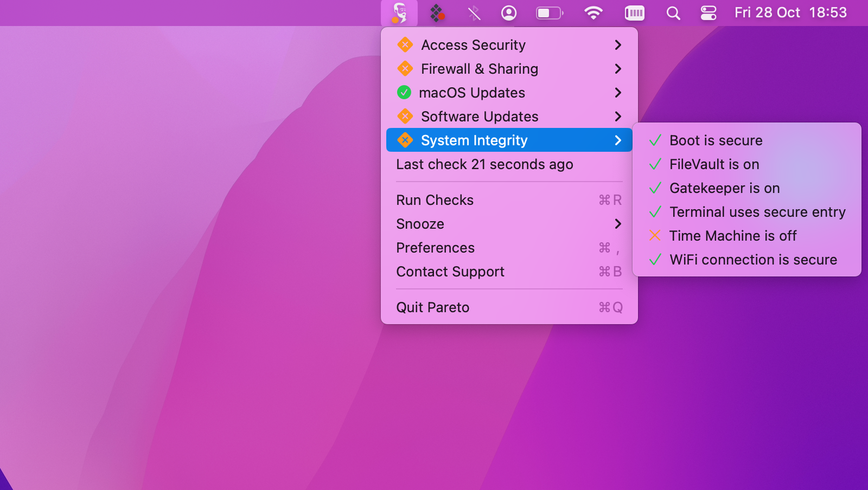Image resolution: width=868 pixels, height=490 pixels.
Task: Click WiFi connection is secure item
Action: (747, 260)
